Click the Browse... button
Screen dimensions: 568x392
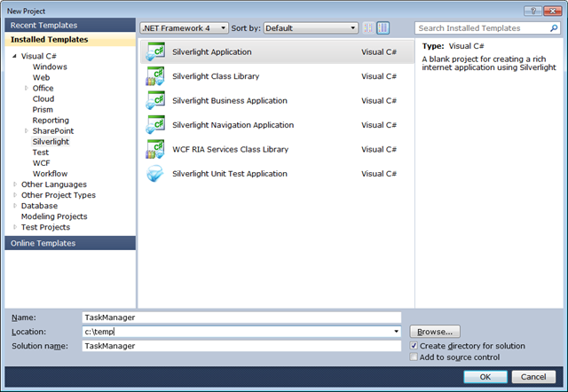point(434,332)
